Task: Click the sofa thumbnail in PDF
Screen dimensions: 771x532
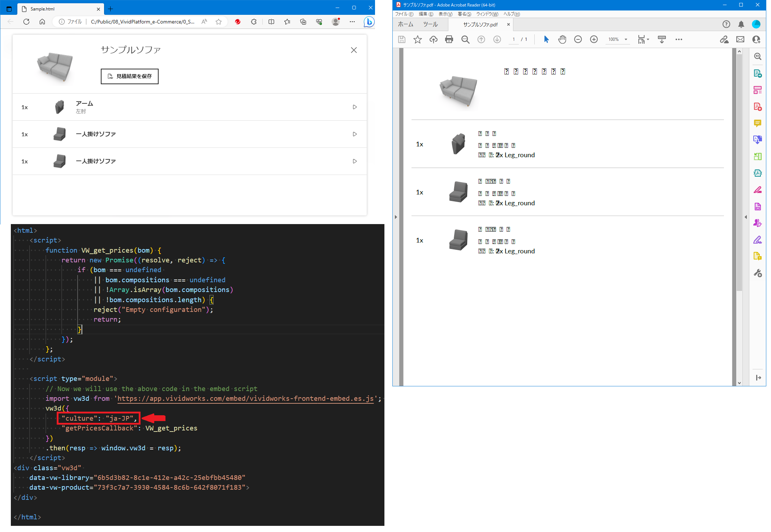Action: tap(458, 91)
